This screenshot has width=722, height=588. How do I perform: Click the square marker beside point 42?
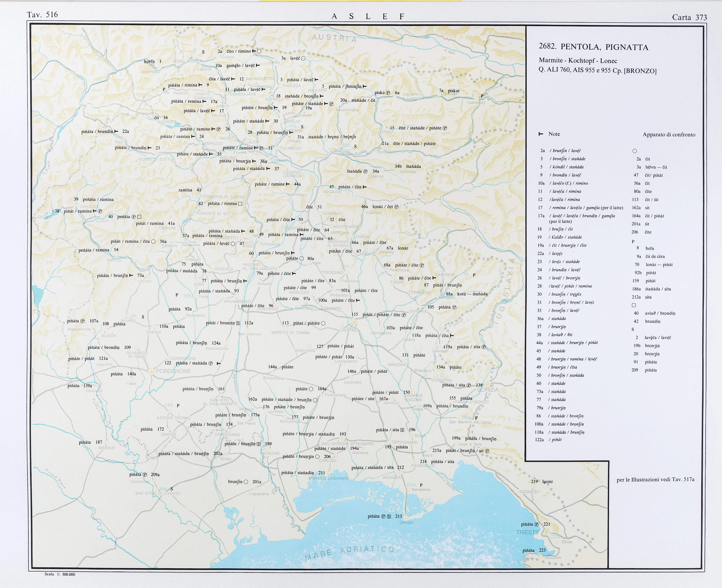[x=240, y=204]
